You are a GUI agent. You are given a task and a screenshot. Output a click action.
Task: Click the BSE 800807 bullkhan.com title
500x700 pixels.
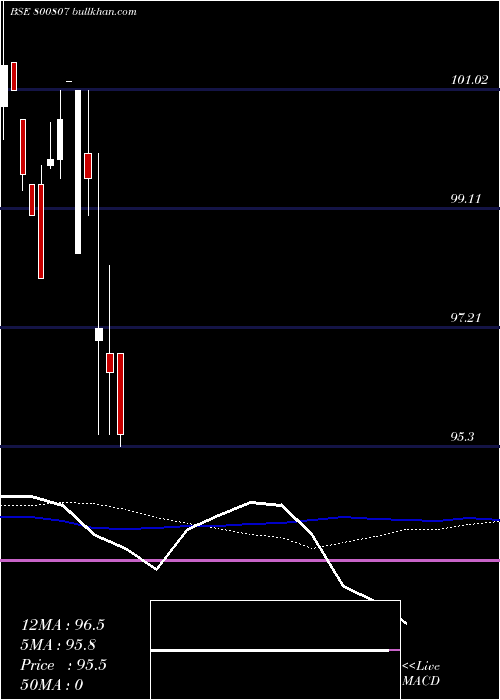73,12
